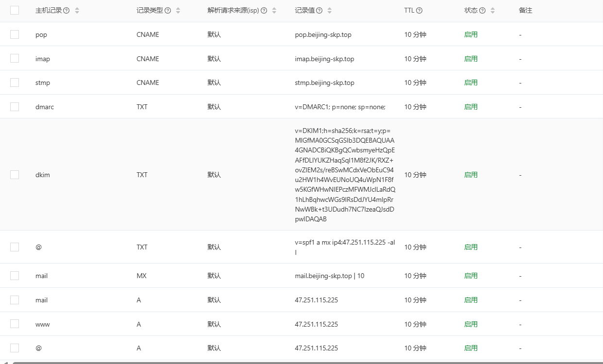
Task: Click the pop.beijing-skp.top record value
Action: (323, 35)
